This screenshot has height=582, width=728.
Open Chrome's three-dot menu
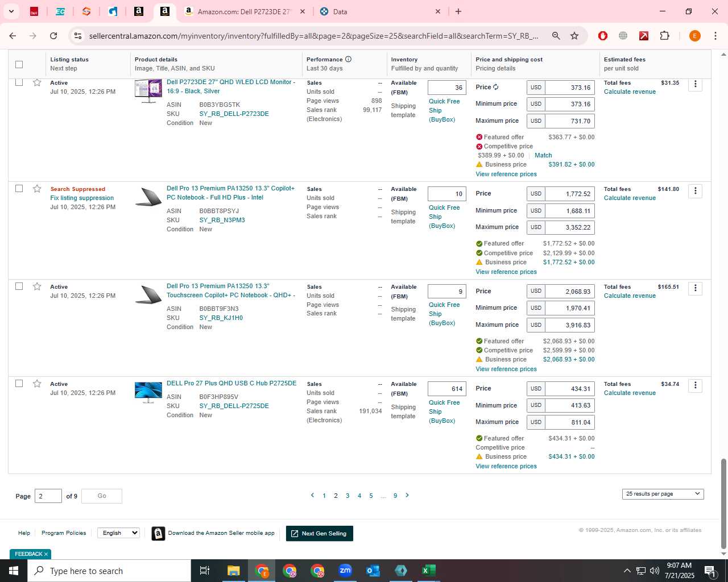pos(715,36)
